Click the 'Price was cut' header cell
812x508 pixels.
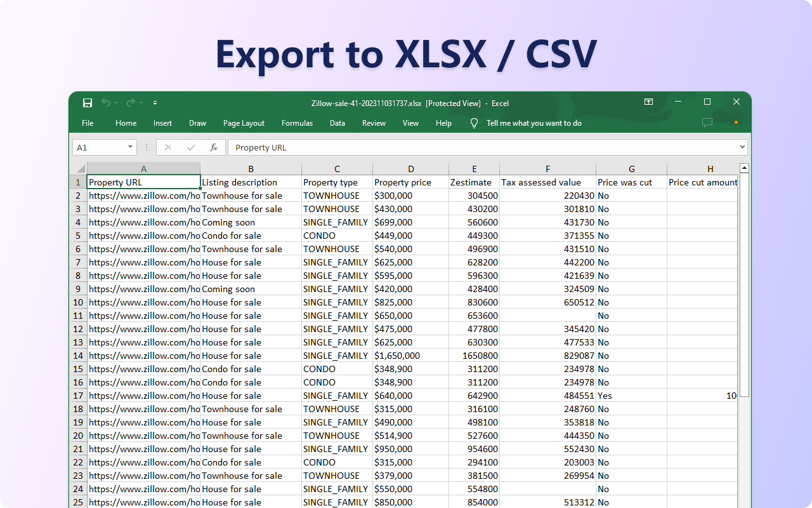tap(632, 182)
